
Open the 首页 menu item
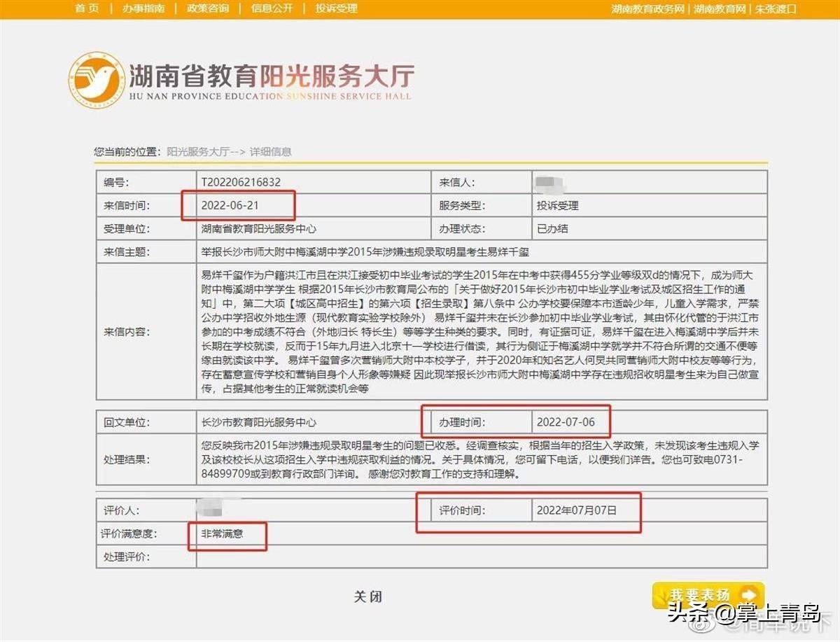pyautogui.click(x=87, y=8)
